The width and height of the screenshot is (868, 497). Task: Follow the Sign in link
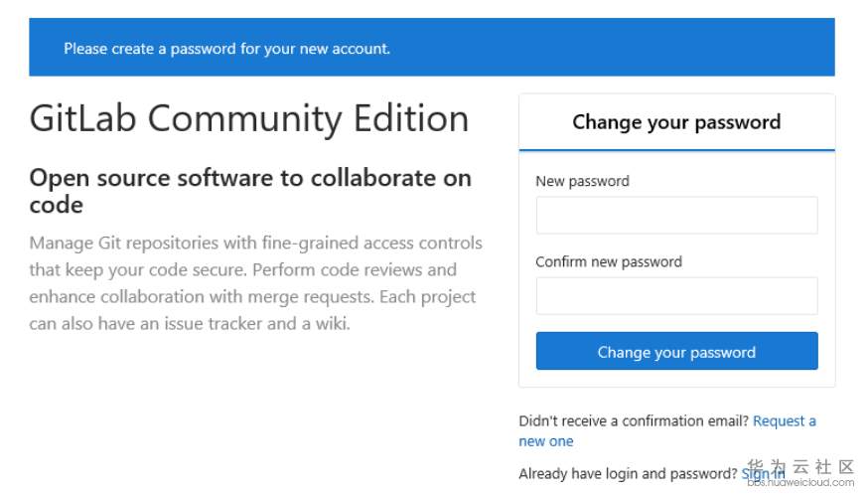(763, 474)
